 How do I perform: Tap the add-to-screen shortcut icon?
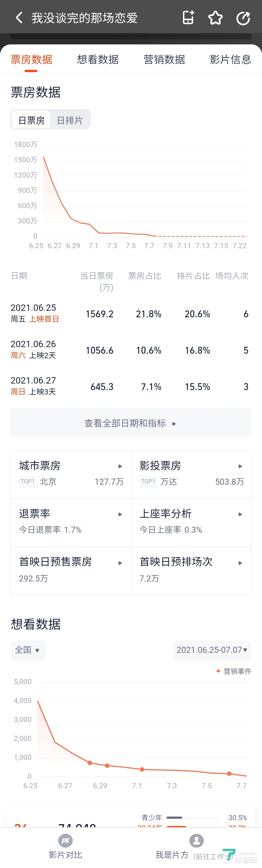point(188,18)
